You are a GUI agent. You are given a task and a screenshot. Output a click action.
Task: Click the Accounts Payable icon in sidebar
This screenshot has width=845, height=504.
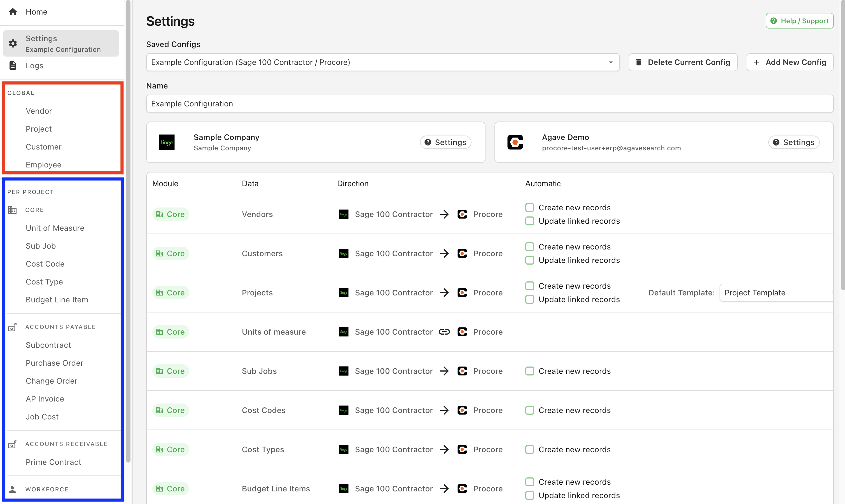(x=13, y=327)
